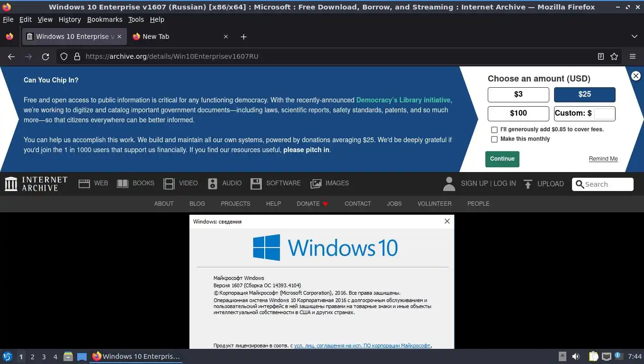Viewport: 644px width, 364px height.
Task: Select the $25 donation amount
Action: point(585,94)
